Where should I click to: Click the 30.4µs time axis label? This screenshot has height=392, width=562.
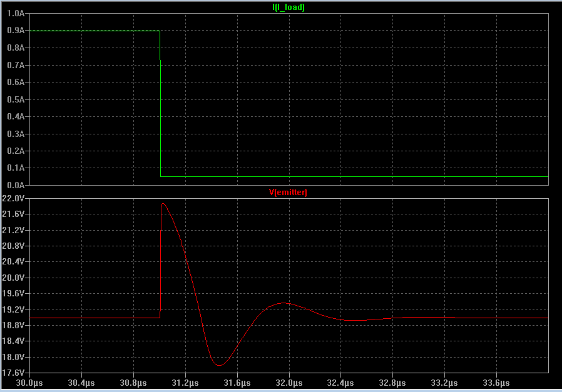click(81, 383)
